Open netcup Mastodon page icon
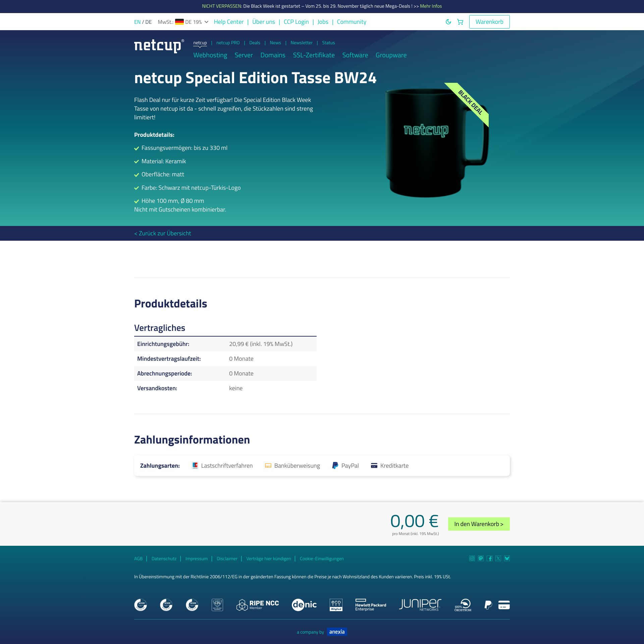Screen dimensions: 644x644 click(481, 558)
